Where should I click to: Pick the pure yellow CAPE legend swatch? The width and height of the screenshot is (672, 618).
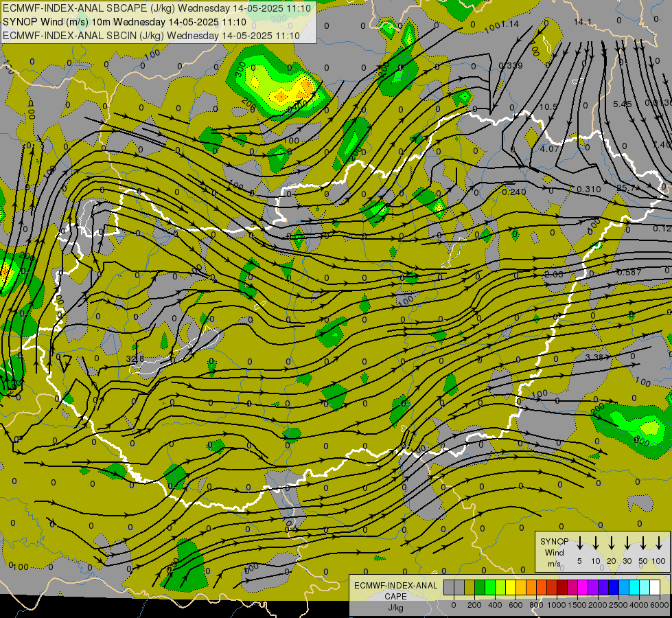[511, 587]
